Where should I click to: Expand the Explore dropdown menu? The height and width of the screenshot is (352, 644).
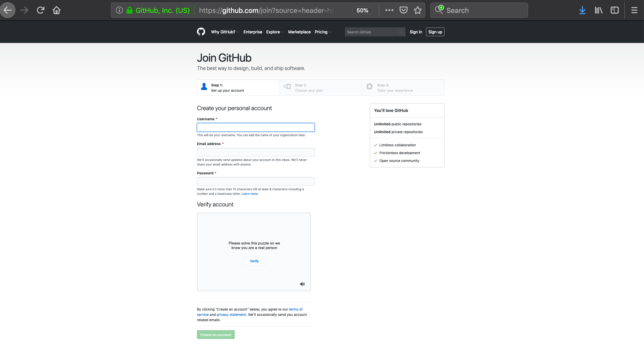[275, 32]
